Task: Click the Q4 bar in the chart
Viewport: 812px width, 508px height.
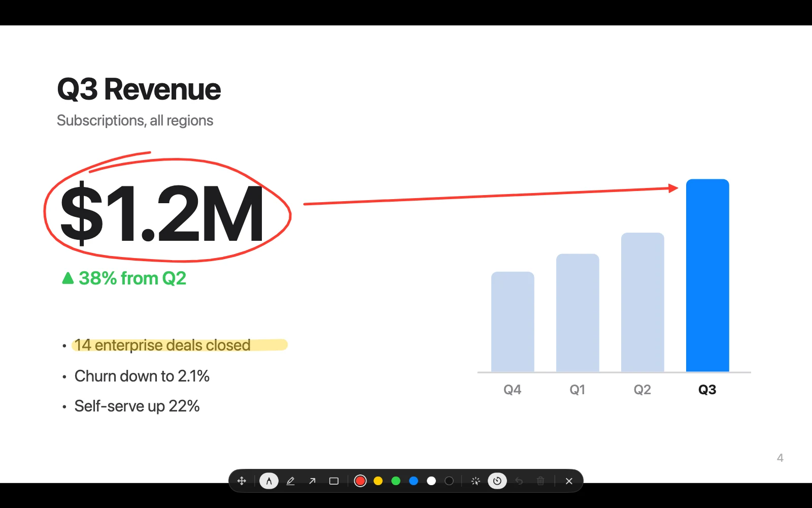Action: pyautogui.click(x=513, y=322)
